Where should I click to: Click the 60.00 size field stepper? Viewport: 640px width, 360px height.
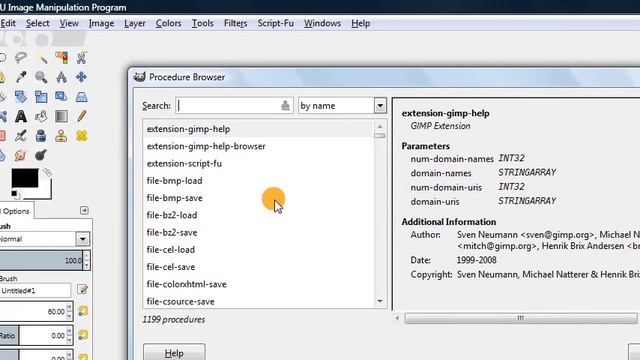pyautogui.click(x=69, y=311)
